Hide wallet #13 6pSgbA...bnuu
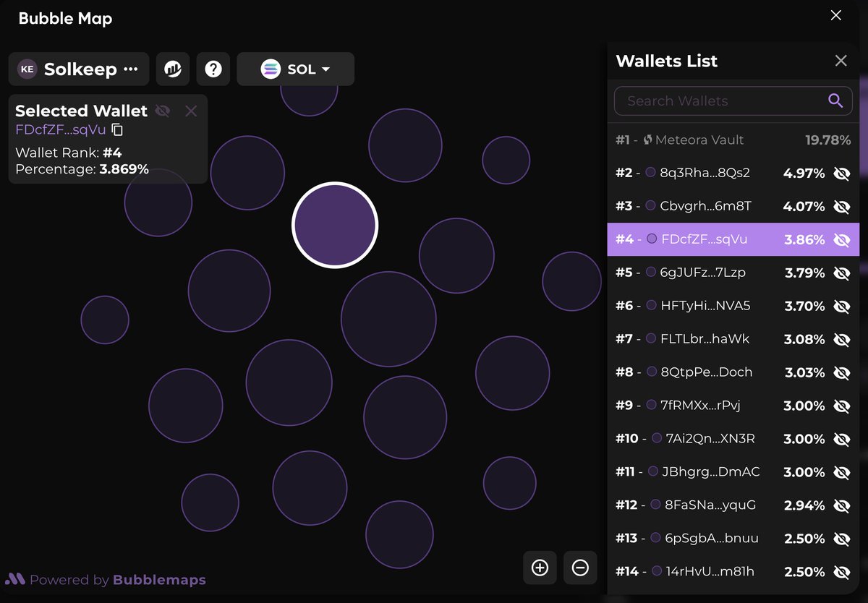868x603 pixels. point(841,539)
